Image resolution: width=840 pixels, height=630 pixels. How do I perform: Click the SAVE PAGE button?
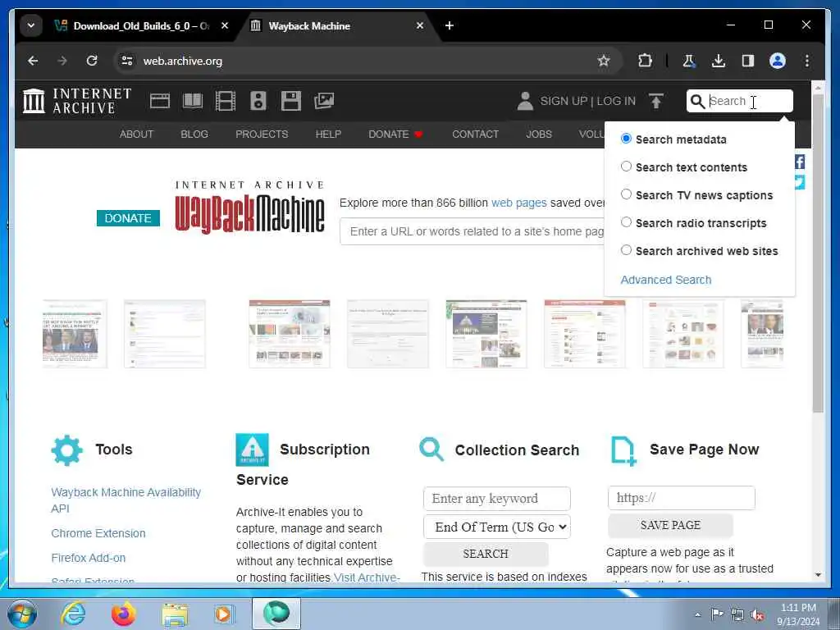(670, 526)
